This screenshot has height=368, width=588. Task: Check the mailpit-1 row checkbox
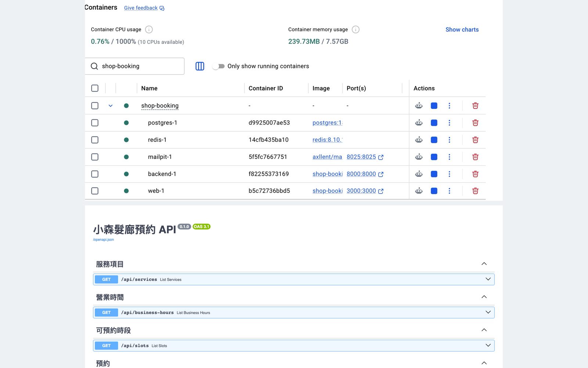click(95, 157)
